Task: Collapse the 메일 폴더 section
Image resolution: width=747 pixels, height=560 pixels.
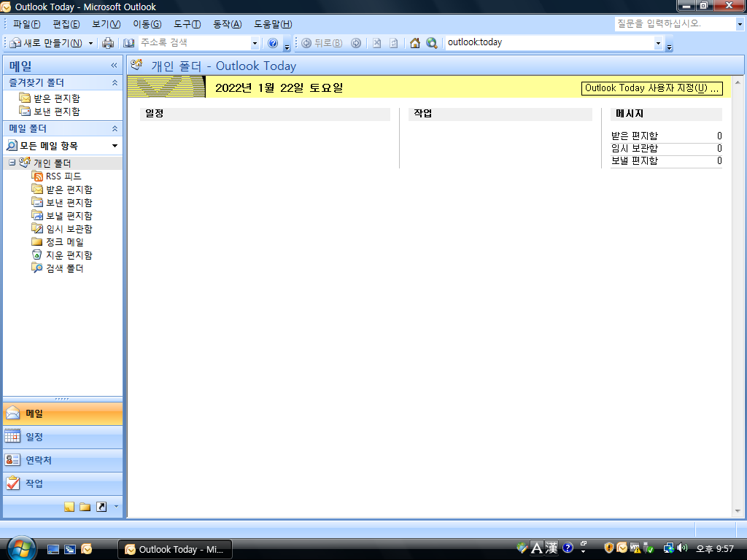Action: [x=115, y=128]
